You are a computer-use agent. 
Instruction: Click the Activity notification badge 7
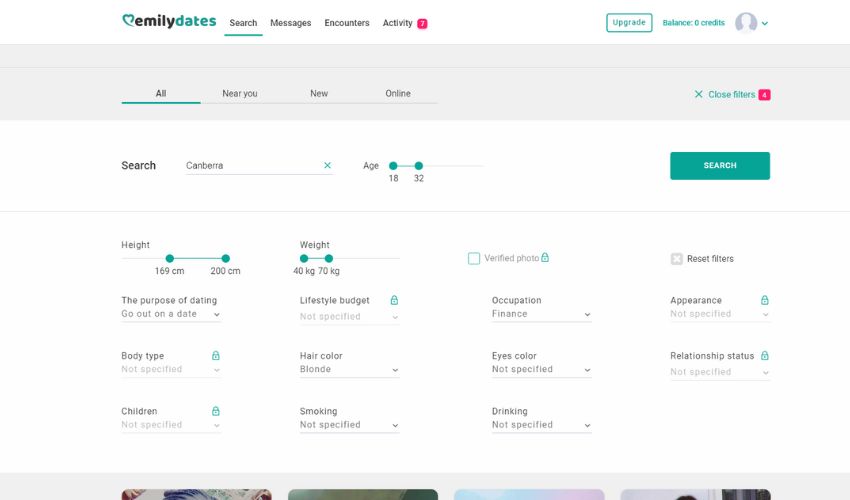click(422, 23)
